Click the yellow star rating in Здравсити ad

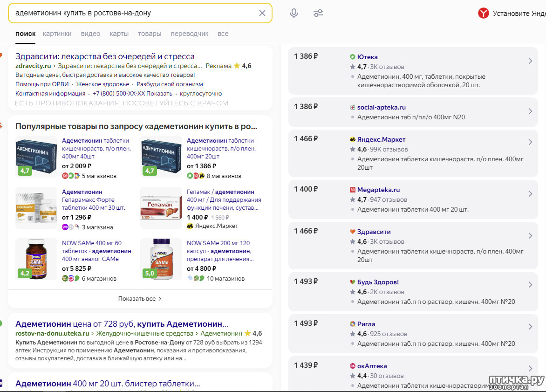coord(237,66)
